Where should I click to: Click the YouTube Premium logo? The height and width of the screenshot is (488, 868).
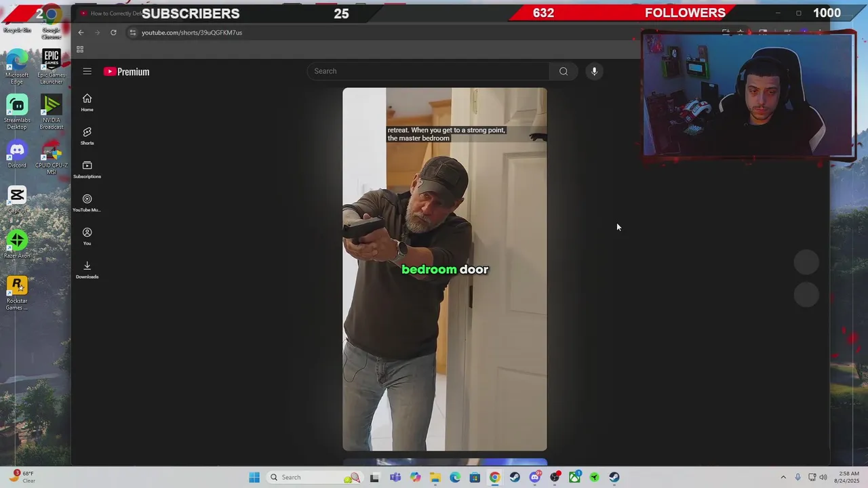tap(127, 71)
